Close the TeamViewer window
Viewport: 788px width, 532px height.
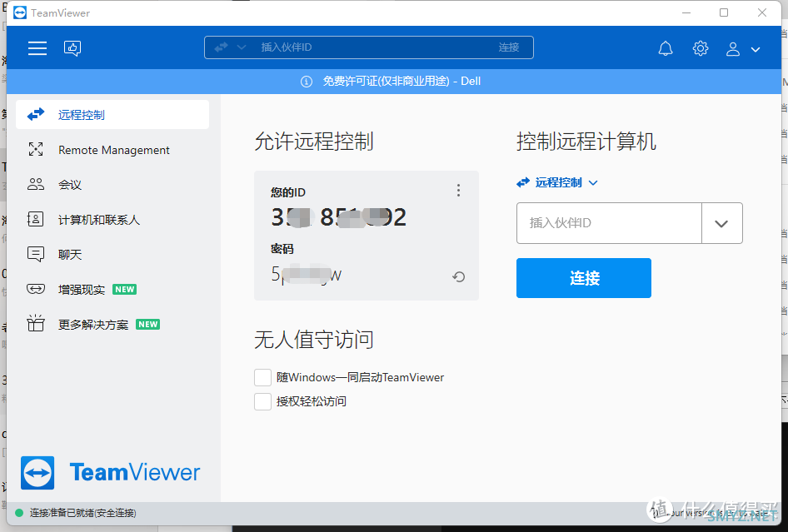pyautogui.click(x=762, y=12)
